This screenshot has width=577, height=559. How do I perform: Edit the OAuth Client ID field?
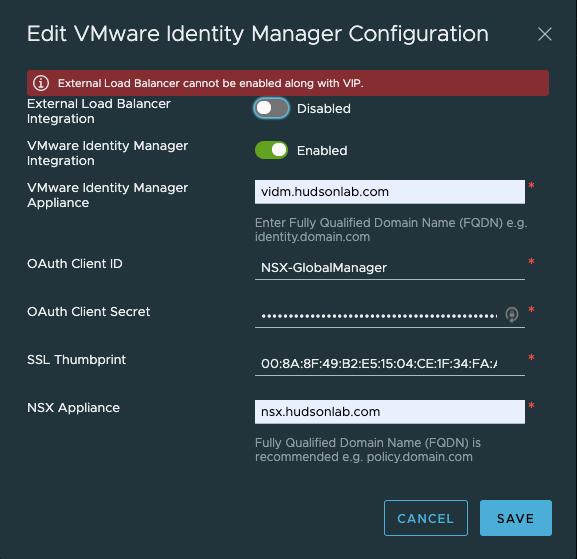click(390, 268)
